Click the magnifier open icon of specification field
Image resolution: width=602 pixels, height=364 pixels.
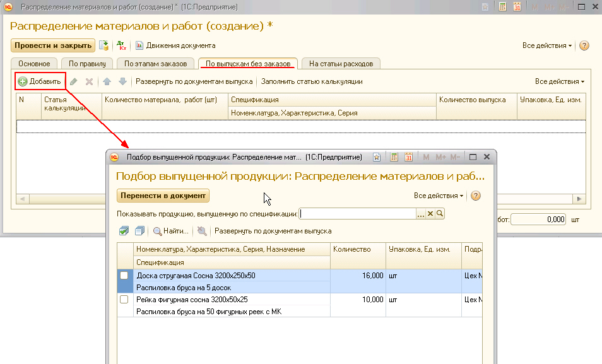tap(440, 214)
